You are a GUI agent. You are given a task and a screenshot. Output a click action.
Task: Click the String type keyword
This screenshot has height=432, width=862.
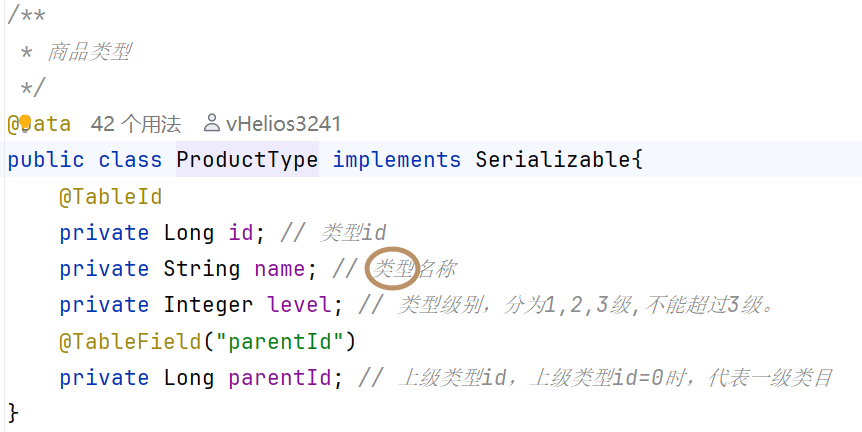202,269
